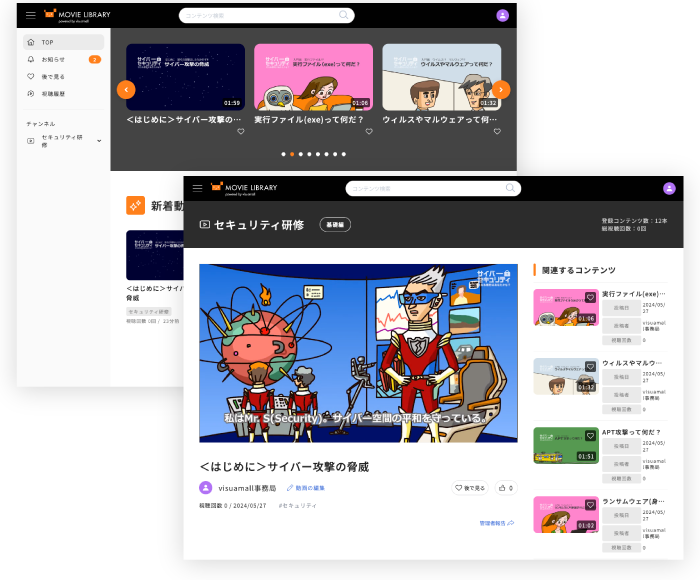The height and width of the screenshot is (580, 700).
Task: Select セキュリティ研修 channel in sidebar
Action: click(62, 141)
